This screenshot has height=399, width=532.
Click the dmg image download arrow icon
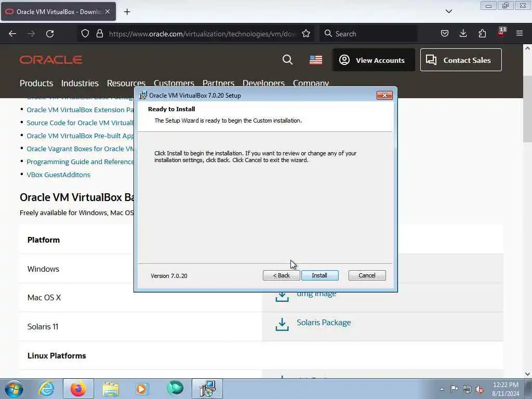pyautogui.click(x=282, y=297)
